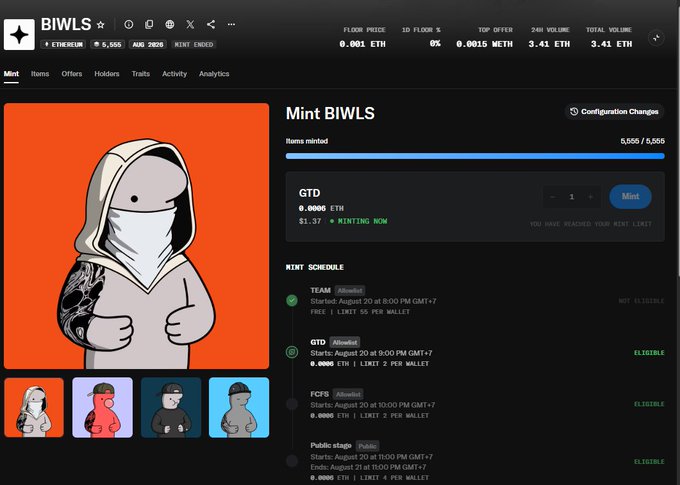
Task: Click the large hooded character artwork
Action: (136, 236)
